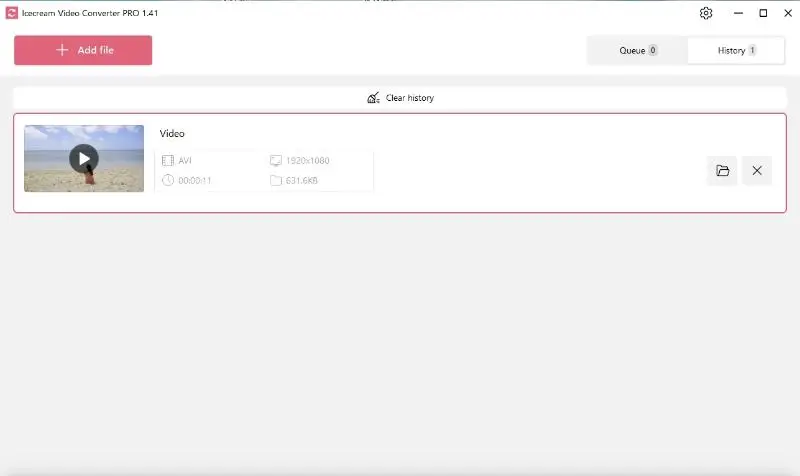This screenshot has height=476, width=800.
Task: Click the 'Video' title text
Action: click(x=172, y=134)
